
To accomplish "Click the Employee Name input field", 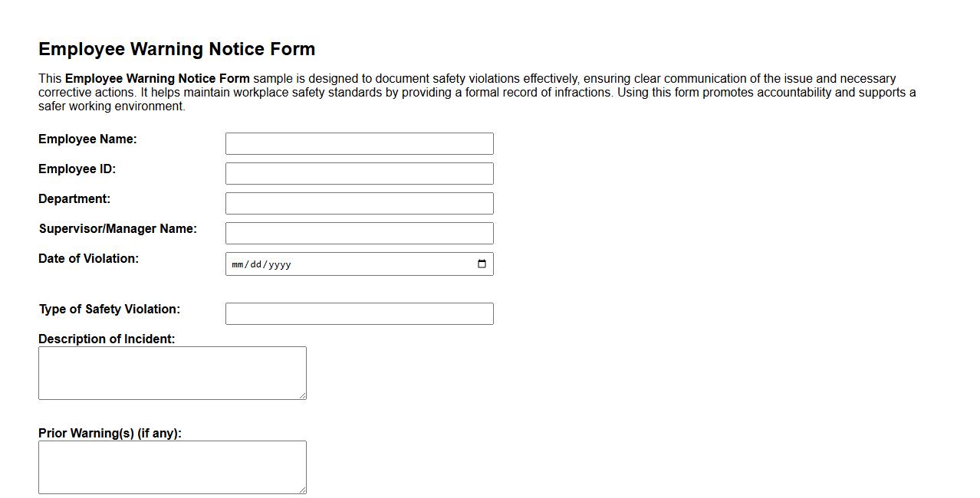I will pos(359,143).
